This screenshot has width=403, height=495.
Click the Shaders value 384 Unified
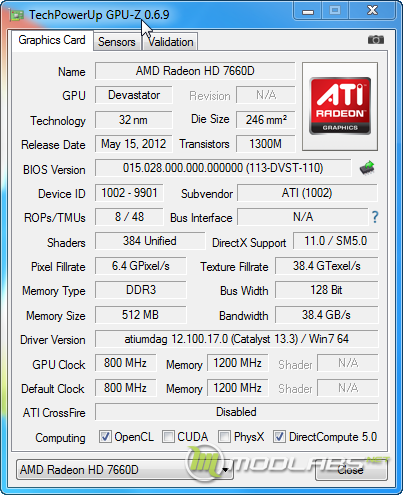pos(150,241)
